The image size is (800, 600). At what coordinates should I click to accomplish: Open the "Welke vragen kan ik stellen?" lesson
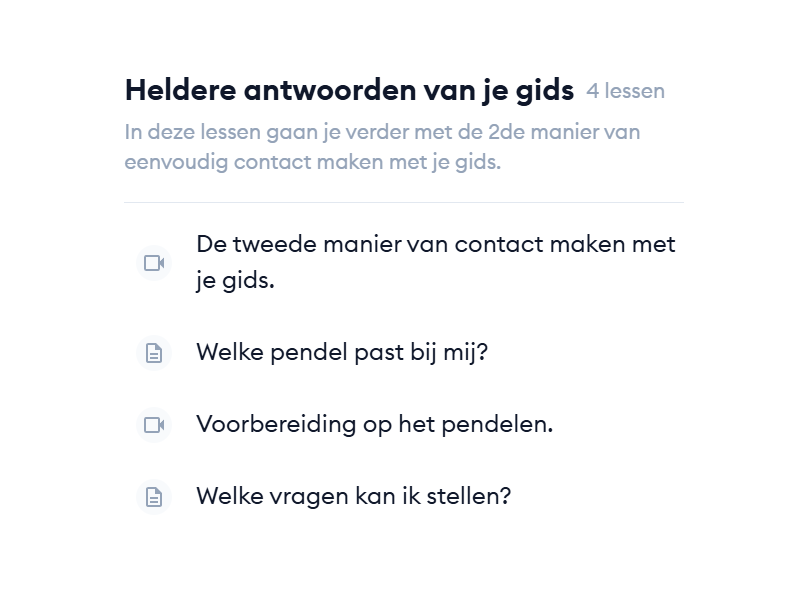353,497
